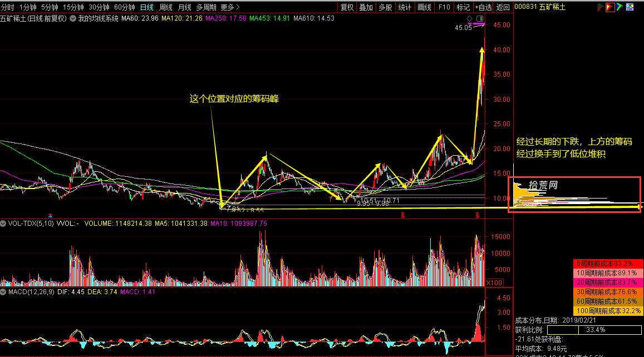The height and width of the screenshot is (357, 644).
Task: Click the 复权 adjustment button
Action: pyautogui.click(x=347, y=7)
